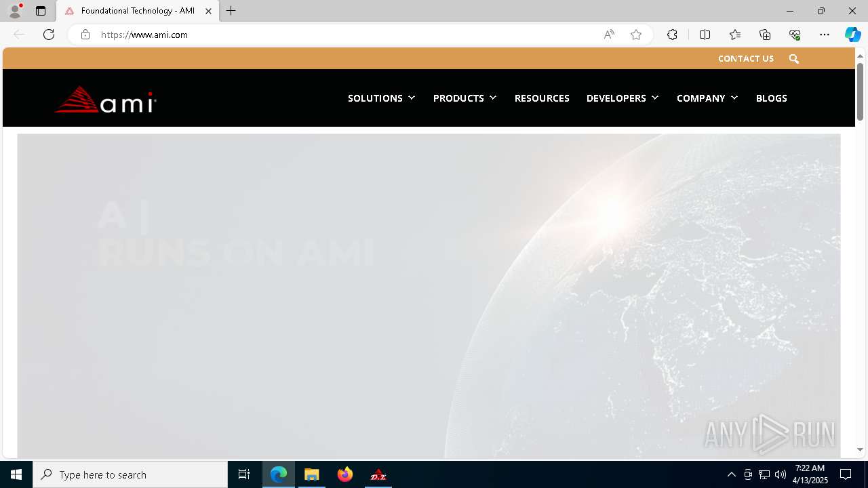868x488 pixels.
Task: Open the Windows Start menu
Action: coord(16,474)
